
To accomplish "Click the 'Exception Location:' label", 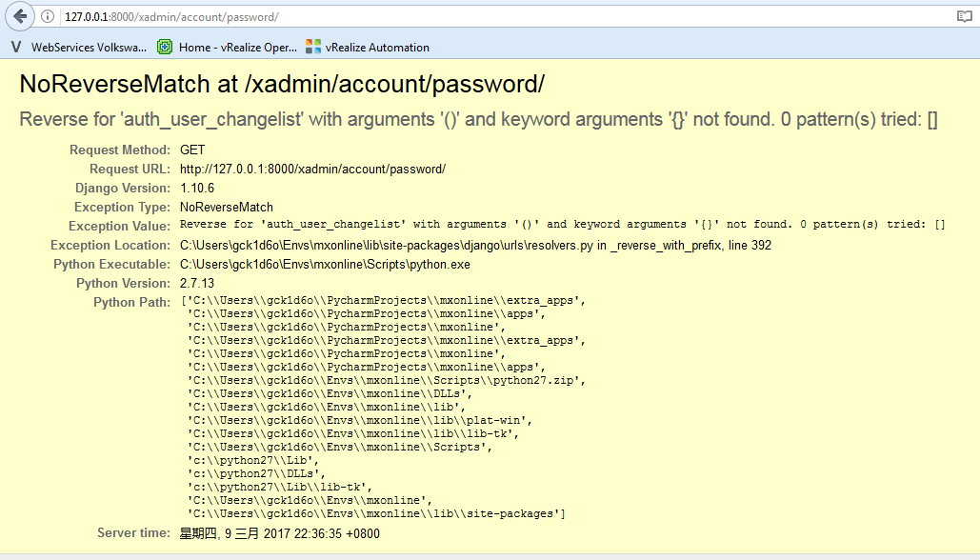I will 110,246.
